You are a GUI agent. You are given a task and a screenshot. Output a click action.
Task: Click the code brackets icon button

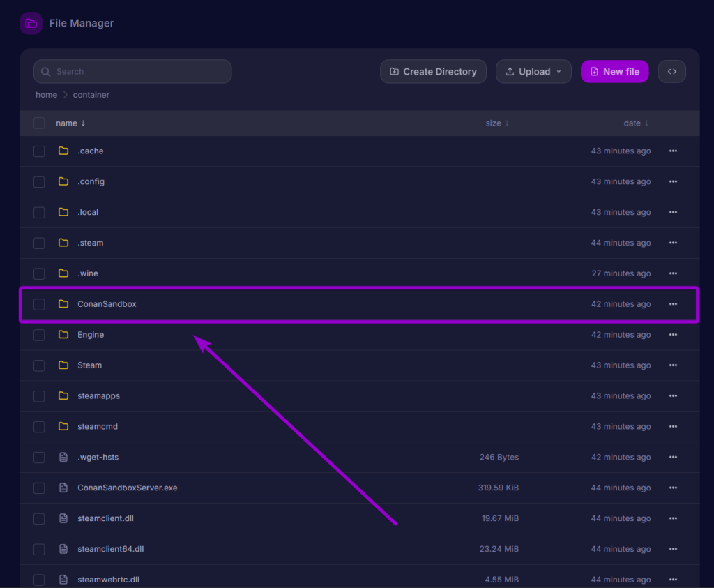pyautogui.click(x=671, y=72)
